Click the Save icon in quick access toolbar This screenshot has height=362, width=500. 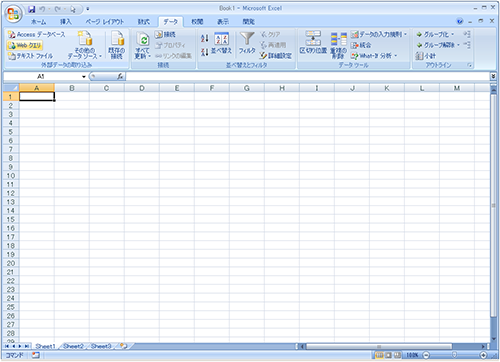[32, 9]
